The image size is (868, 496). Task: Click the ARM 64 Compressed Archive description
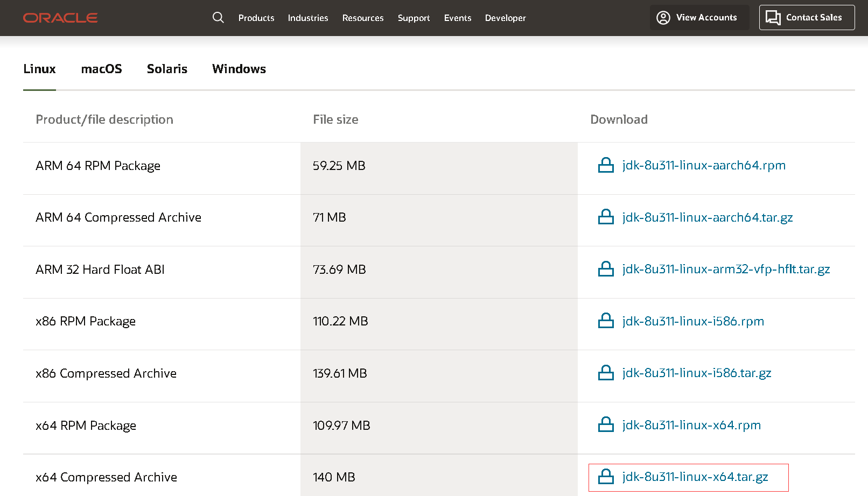[x=118, y=217]
